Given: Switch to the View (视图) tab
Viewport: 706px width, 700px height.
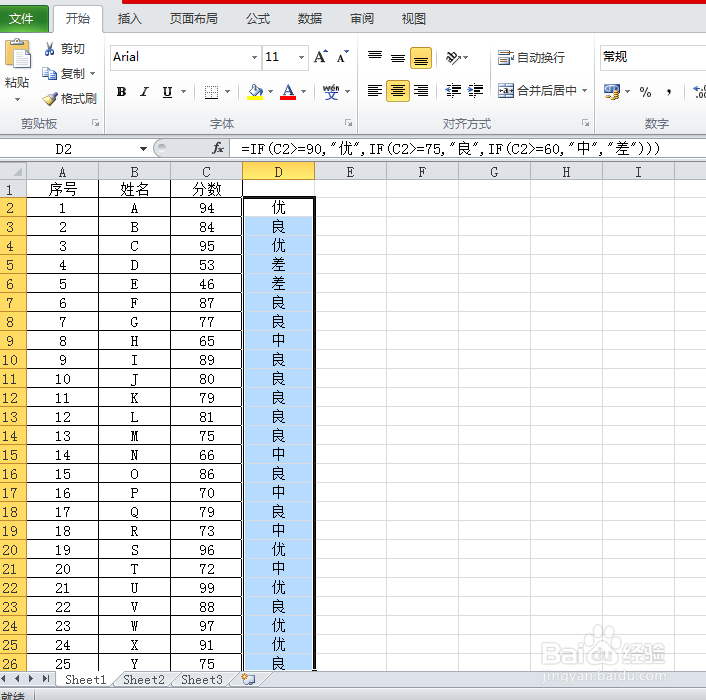Looking at the screenshot, I should 413,19.
